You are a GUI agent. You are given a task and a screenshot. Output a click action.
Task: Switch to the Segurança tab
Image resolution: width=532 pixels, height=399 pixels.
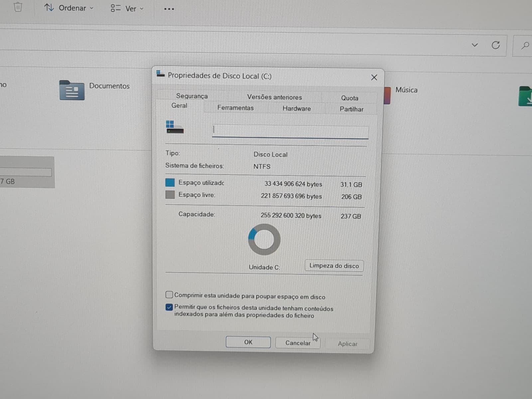pyautogui.click(x=192, y=96)
